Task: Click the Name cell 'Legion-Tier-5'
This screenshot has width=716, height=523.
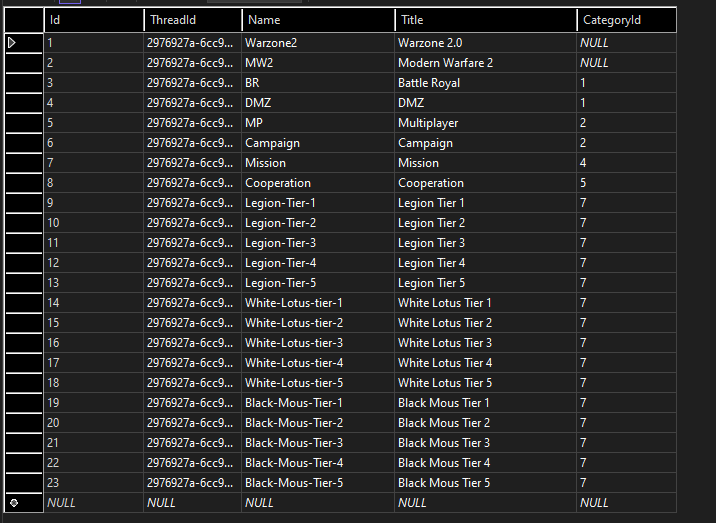Action: tap(318, 283)
